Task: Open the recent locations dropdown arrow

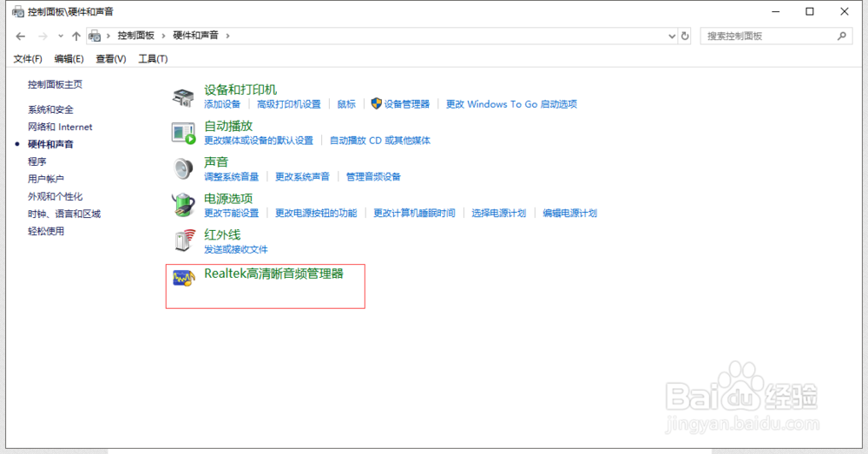Action: [61, 36]
